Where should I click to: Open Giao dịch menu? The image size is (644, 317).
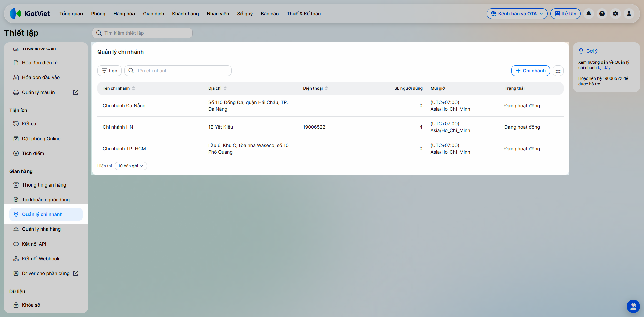coord(154,14)
